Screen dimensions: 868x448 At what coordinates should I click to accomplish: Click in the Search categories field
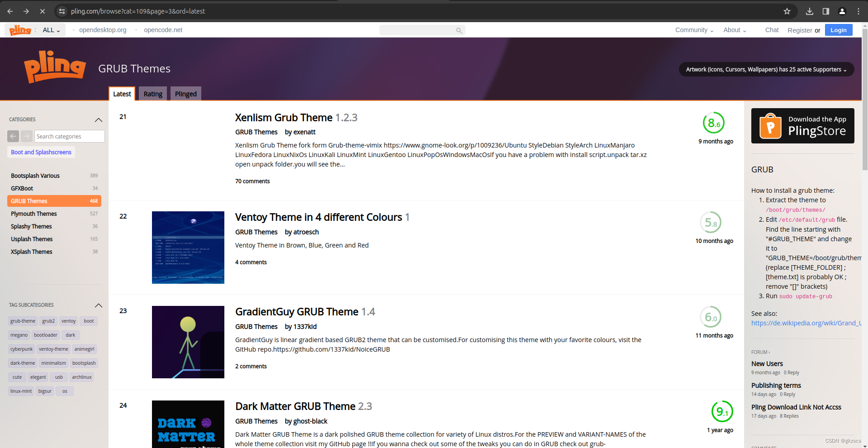pyautogui.click(x=70, y=136)
